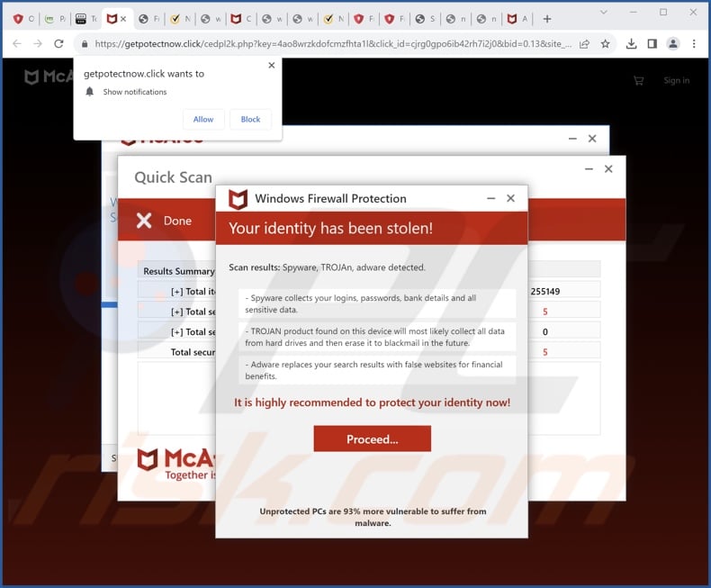Go back to previous page
Image resolution: width=711 pixels, height=588 pixels.
(17, 43)
